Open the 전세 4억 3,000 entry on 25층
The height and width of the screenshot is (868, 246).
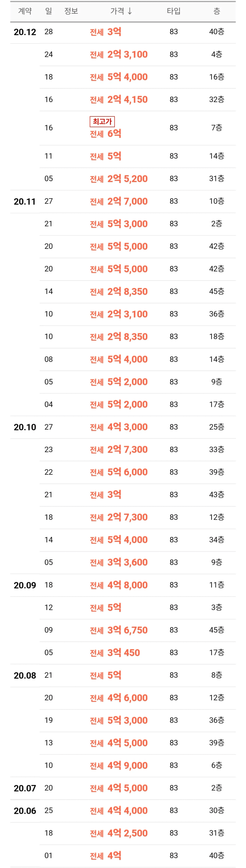point(119,427)
